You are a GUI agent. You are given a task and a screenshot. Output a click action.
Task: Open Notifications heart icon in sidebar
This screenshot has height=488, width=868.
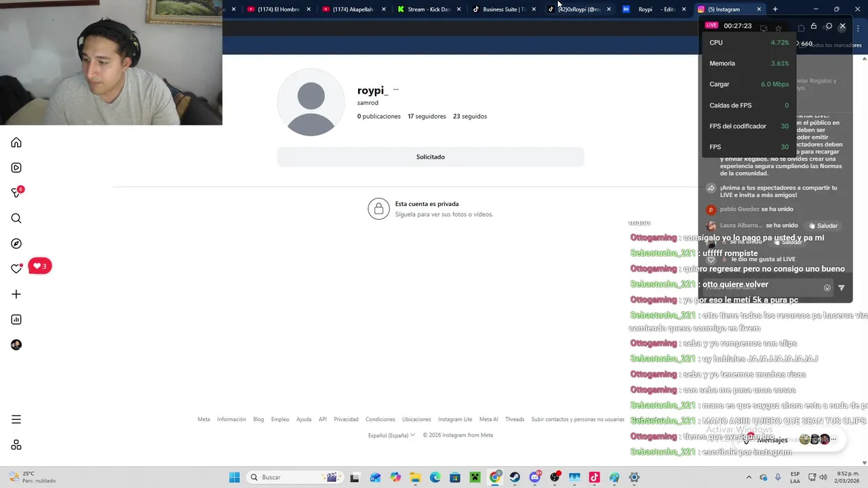click(x=16, y=268)
